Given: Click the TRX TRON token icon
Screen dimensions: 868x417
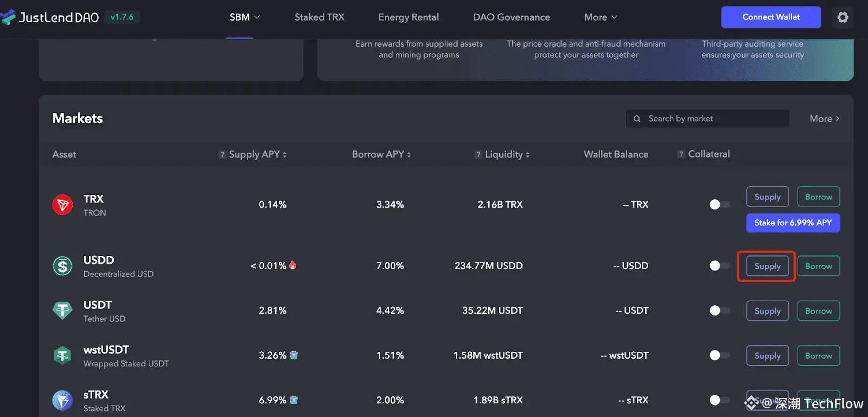Looking at the screenshot, I should point(62,205).
